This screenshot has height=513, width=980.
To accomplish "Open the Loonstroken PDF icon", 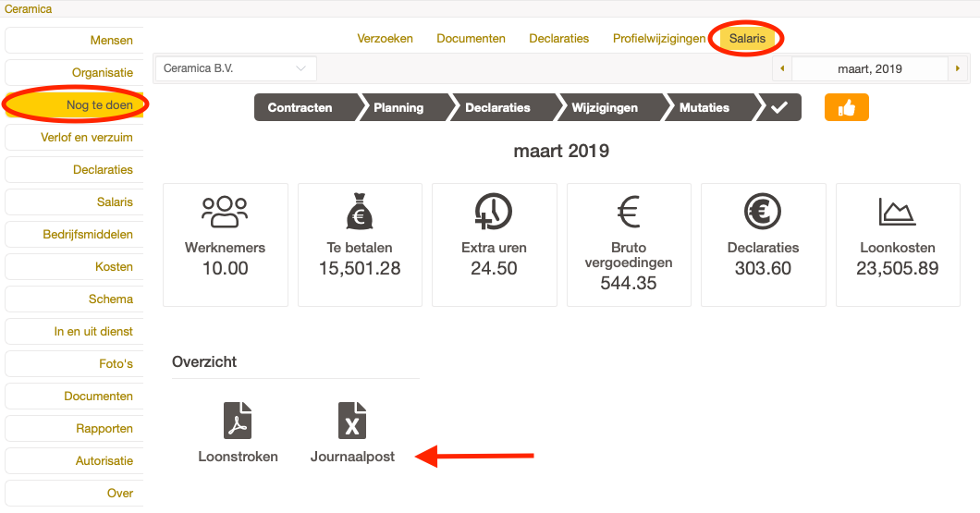I will [238, 421].
